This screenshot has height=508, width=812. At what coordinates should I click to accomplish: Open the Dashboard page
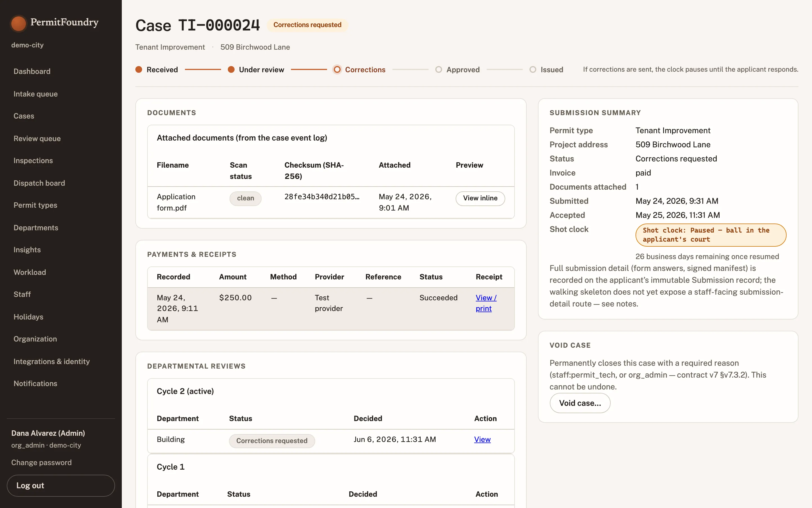[32, 71]
